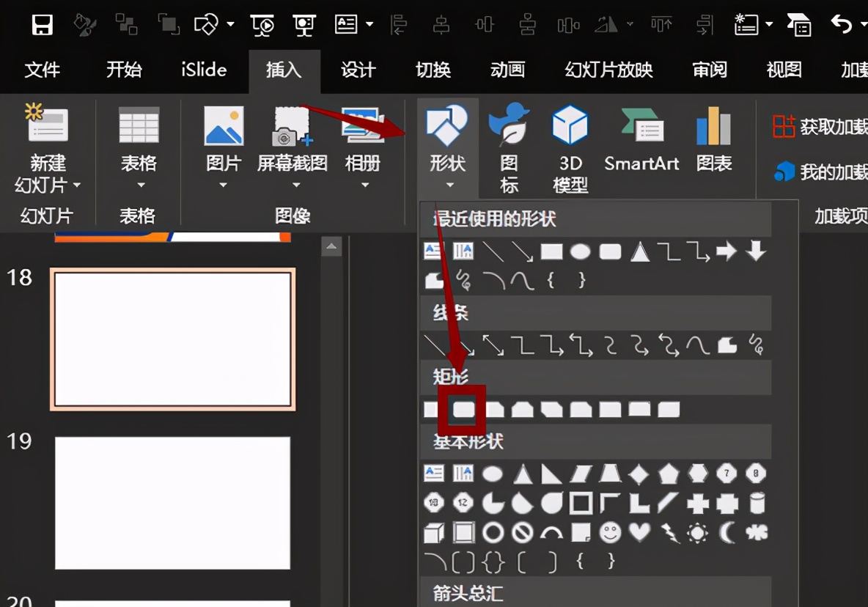Pick the donut ring shape
The image size is (868, 607).
click(493, 534)
